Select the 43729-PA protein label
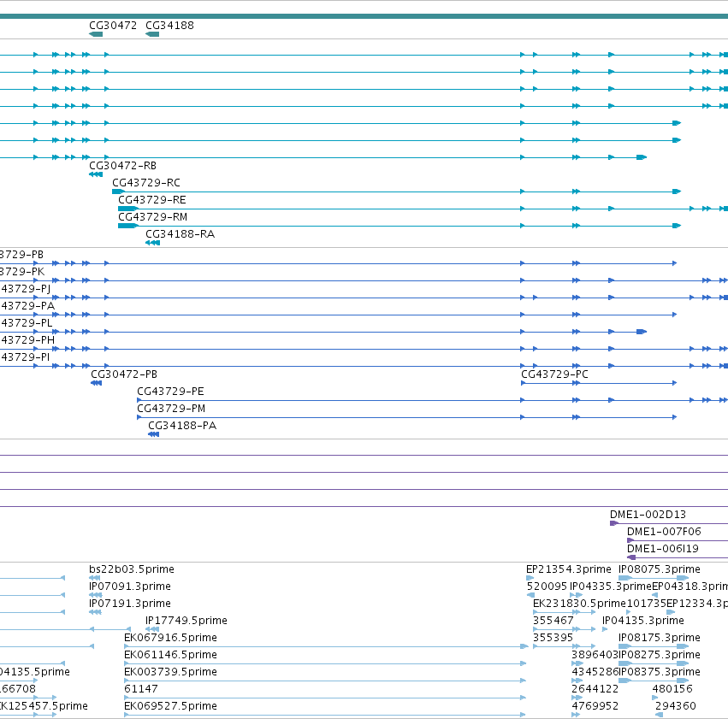This screenshot has width=728, height=719. pos(27,306)
